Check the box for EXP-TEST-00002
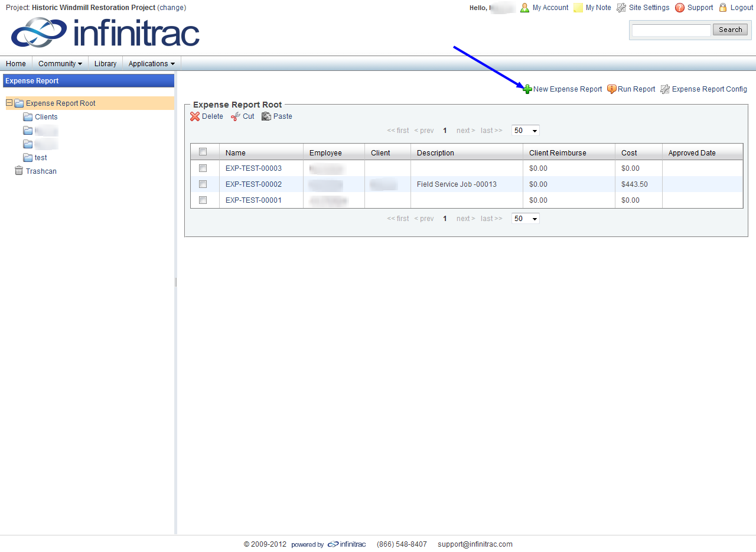Image resolution: width=756 pixels, height=552 pixels. [x=203, y=184]
